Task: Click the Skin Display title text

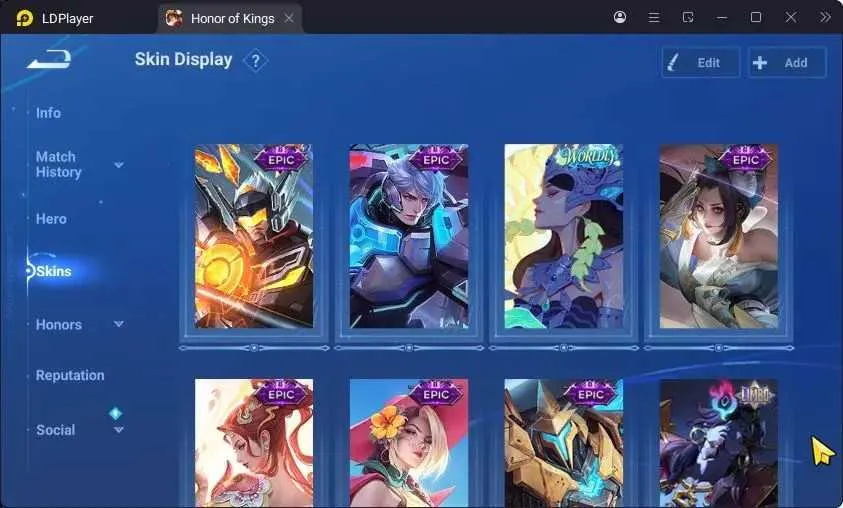Action: click(x=183, y=60)
